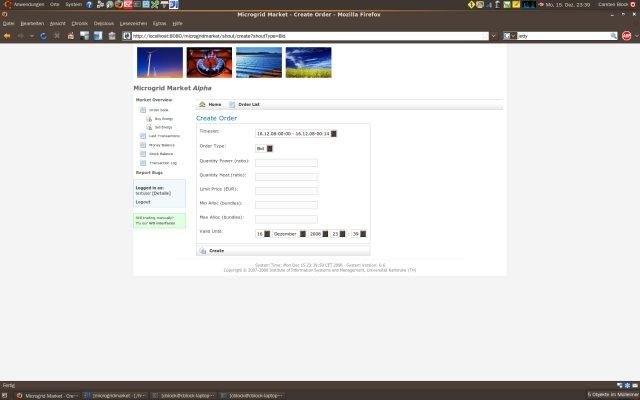Click the Transaction Log sidebar icon
640x400 pixels.
143,162
